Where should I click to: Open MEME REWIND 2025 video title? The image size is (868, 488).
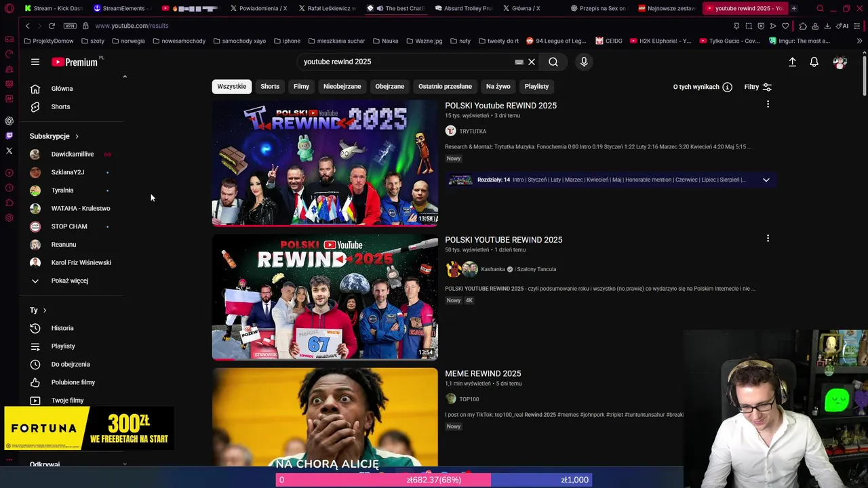point(483,373)
